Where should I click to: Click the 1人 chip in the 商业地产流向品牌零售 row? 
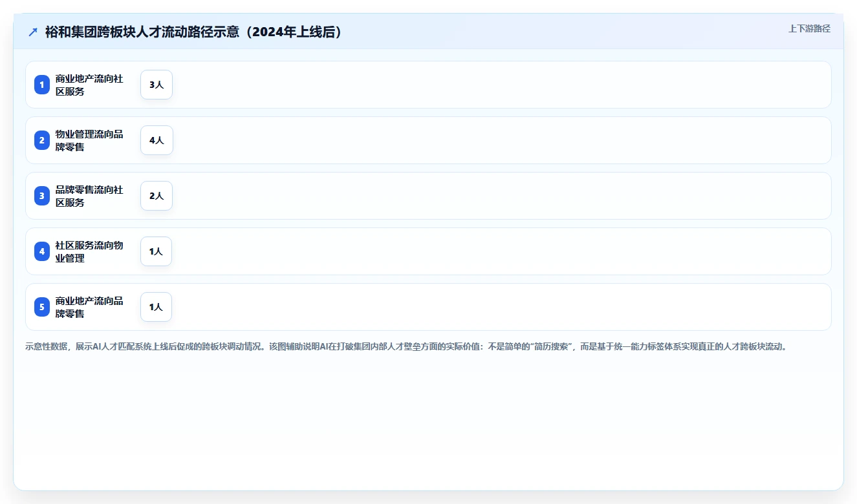pyautogui.click(x=156, y=307)
